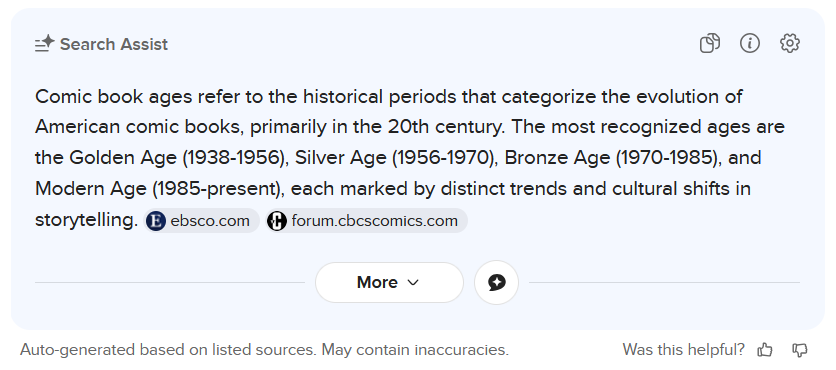The height and width of the screenshot is (370, 836).
Task: Click the Search Assist sparkle icon
Action: (x=44, y=44)
